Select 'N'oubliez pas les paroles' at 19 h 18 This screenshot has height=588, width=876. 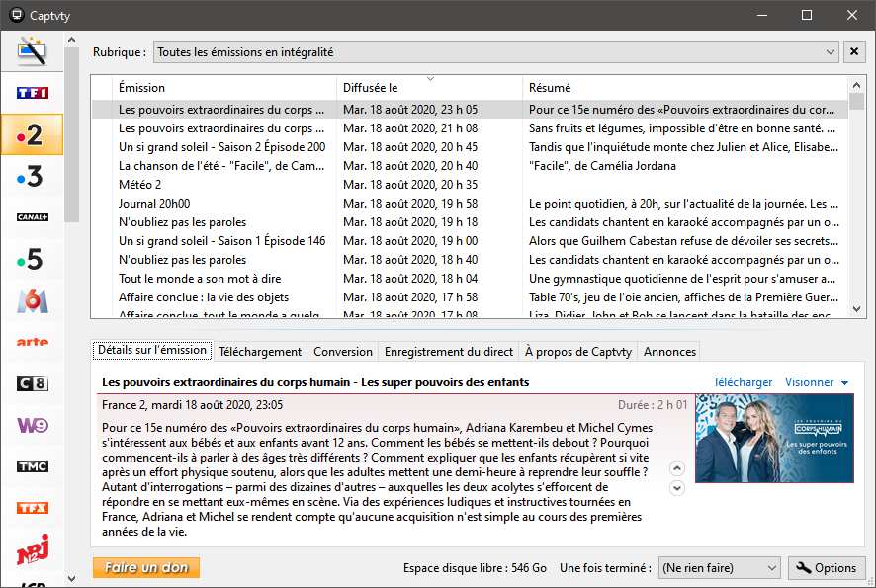(470, 222)
